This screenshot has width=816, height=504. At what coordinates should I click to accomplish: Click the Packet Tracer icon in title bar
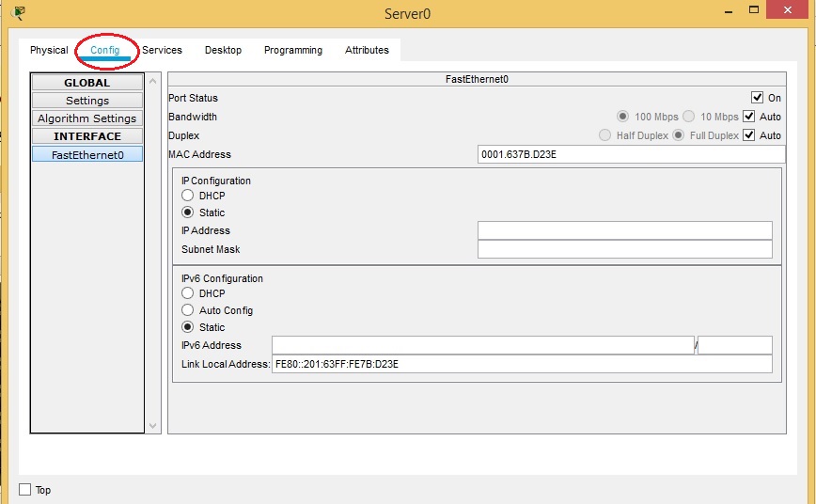pyautogui.click(x=18, y=12)
